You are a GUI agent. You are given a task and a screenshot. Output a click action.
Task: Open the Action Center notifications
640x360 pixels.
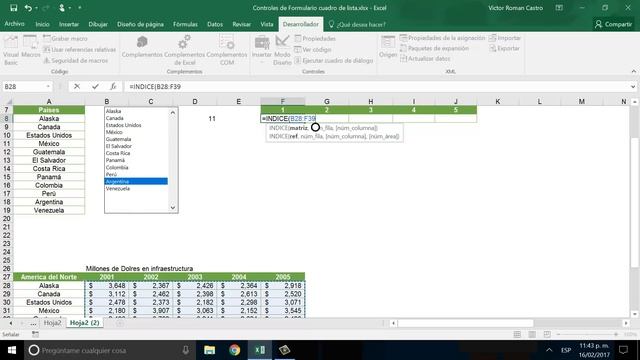[x=623, y=350]
